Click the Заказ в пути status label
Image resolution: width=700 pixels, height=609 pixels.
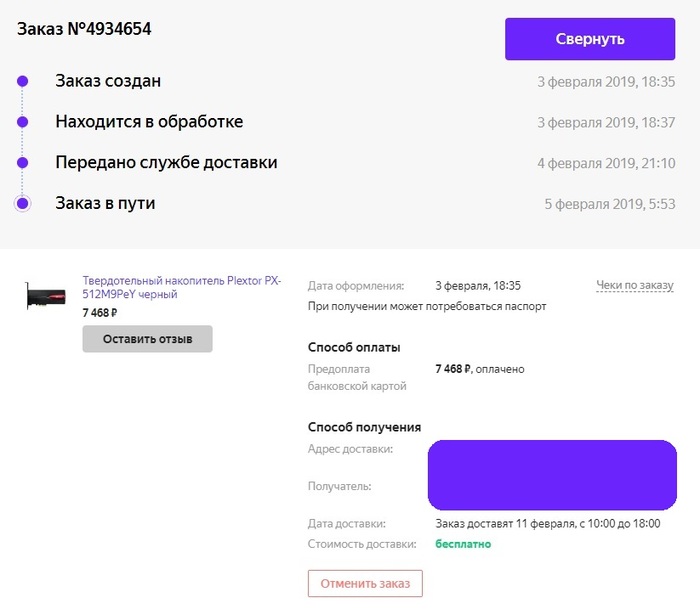[x=105, y=204]
